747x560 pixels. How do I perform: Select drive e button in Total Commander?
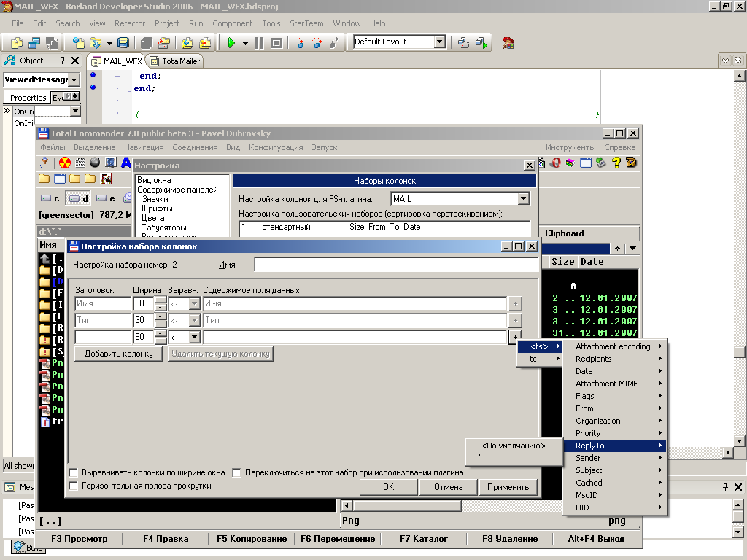[106, 198]
